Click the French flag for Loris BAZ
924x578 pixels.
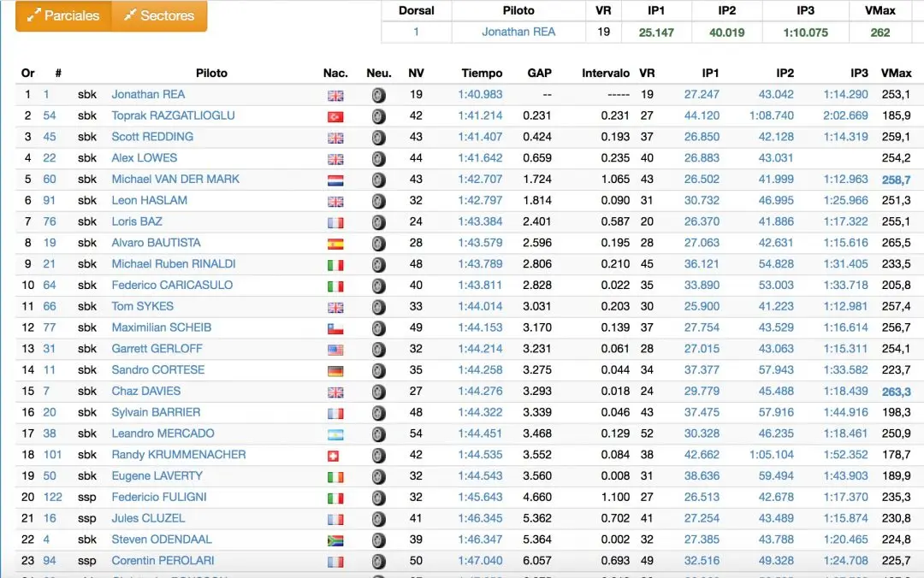coord(335,222)
